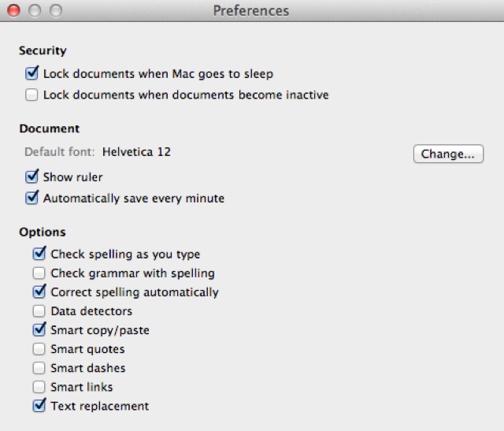Viewport: 504px width, 431px height.
Task: Turn on Data detectors option
Action: [39, 311]
